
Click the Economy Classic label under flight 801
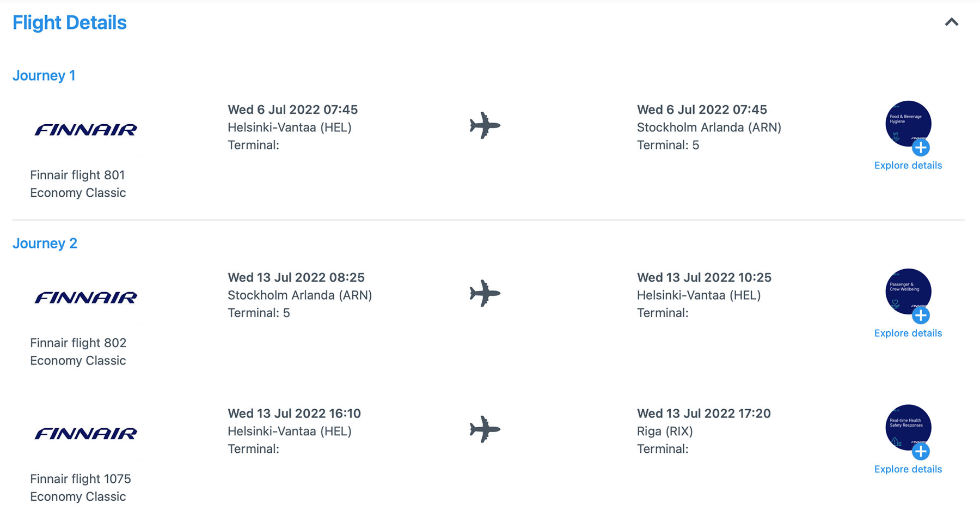pyautogui.click(x=78, y=192)
